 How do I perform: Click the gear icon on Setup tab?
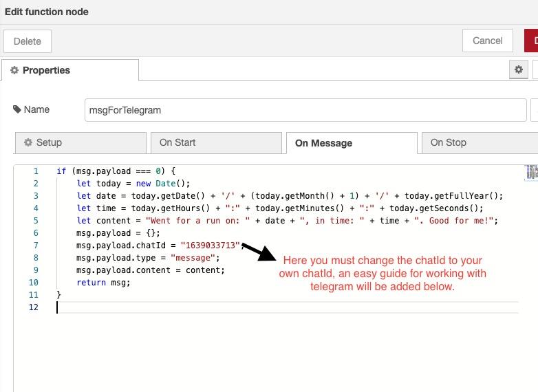[x=28, y=142]
